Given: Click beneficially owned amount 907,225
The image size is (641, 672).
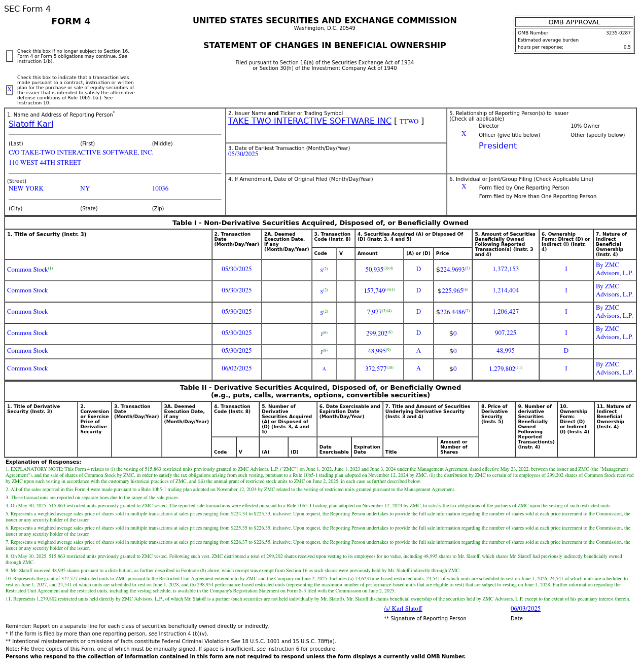Looking at the screenshot, I should [506, 333].
